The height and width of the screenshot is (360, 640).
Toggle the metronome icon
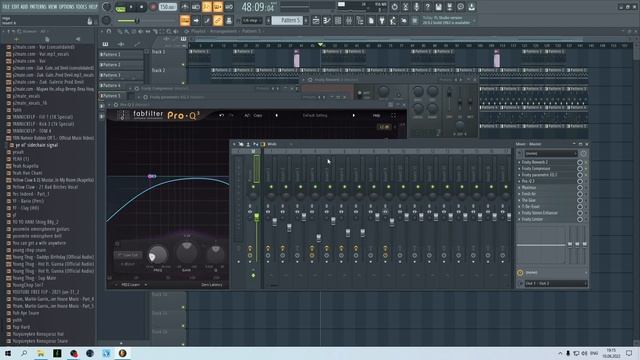coord(185,7)
